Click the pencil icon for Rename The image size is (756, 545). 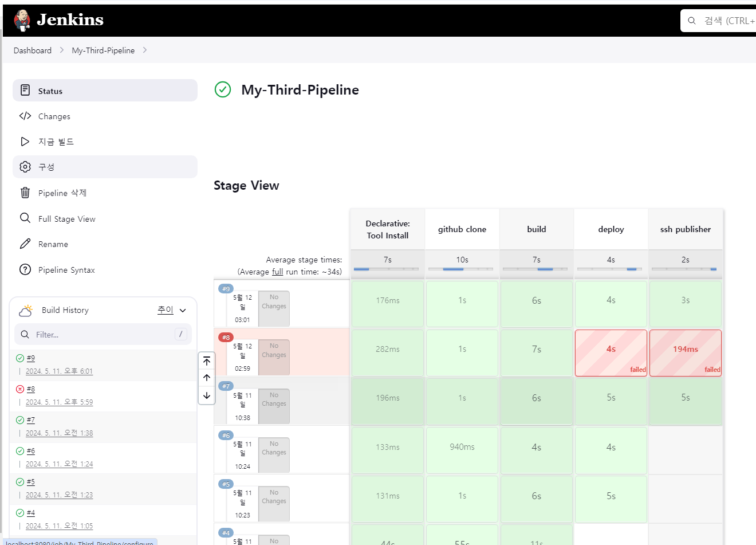tap(25, 244)
